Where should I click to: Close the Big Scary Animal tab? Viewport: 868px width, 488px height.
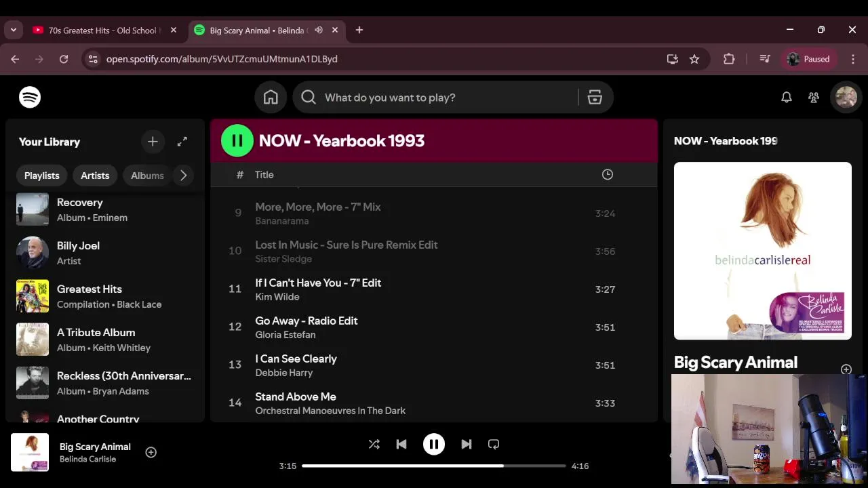(x=335, y=30)
